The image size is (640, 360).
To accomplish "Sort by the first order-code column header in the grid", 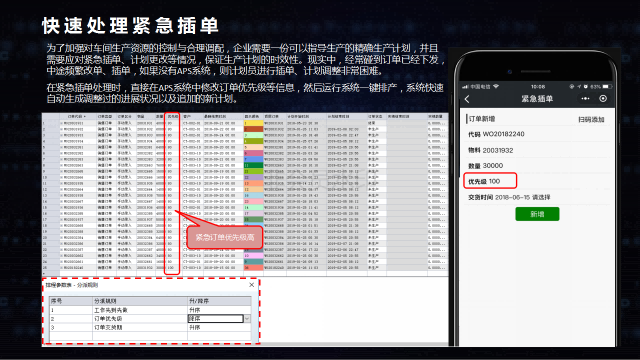I will coord(78,116).
